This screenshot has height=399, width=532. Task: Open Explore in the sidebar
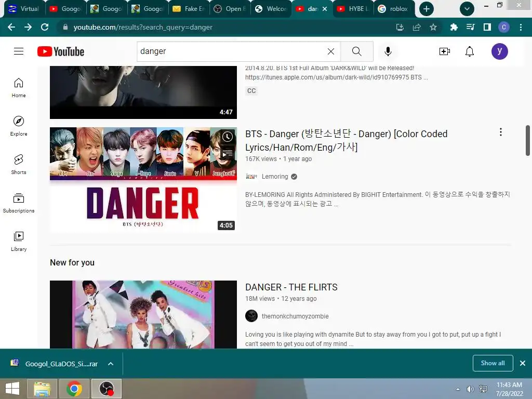[x=19, y=126]
